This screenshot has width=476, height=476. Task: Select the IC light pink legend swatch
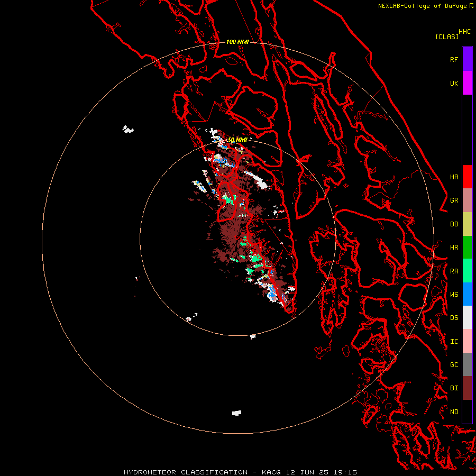467,341
